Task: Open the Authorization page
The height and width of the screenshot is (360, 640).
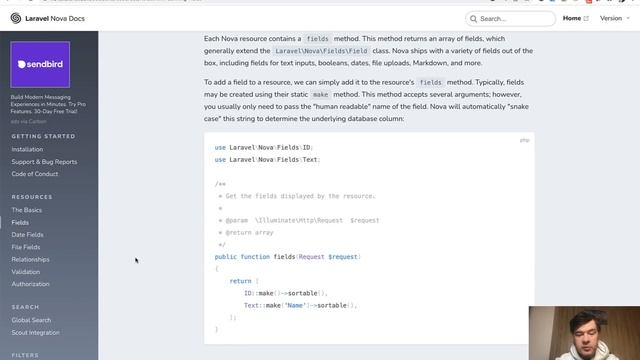Action: (30, 284)
